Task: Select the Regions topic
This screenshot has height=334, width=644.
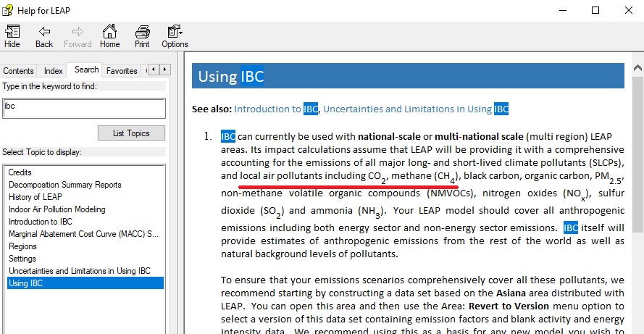Action: 22,246
